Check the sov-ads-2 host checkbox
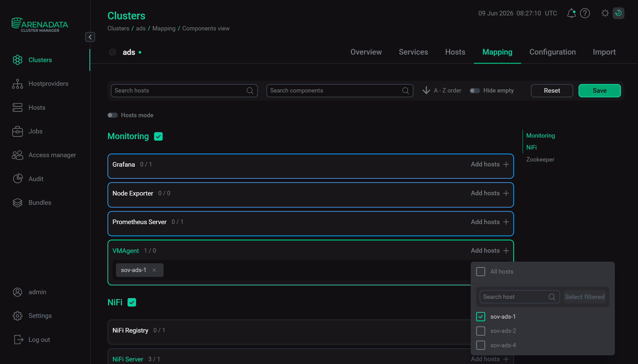Viewport: 638px width, 364px height. tap(481, 331)
